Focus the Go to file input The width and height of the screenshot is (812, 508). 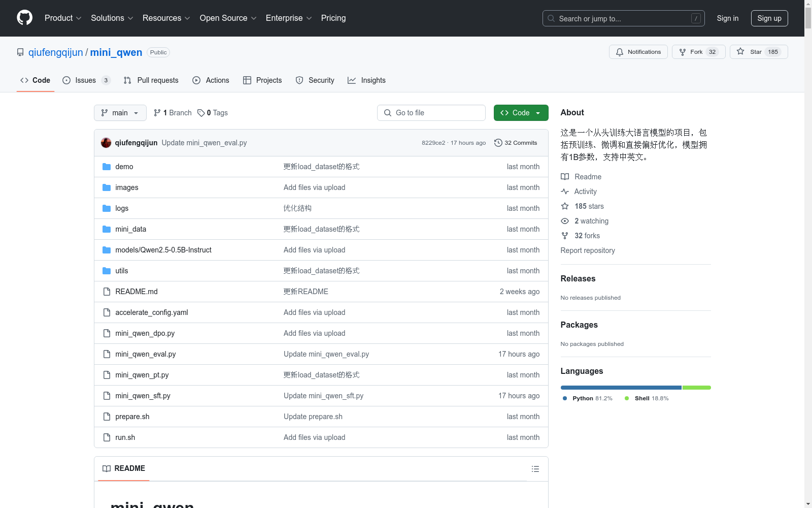[x=431, y=113]
